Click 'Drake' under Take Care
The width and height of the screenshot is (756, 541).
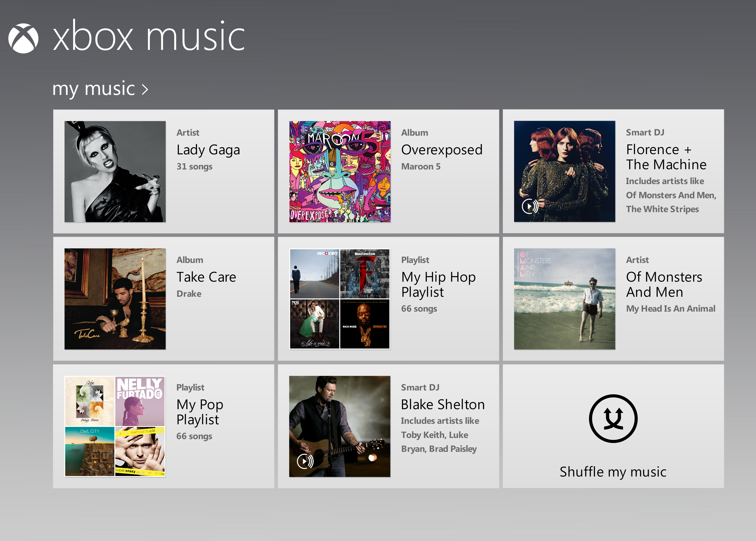pos(189,293)
